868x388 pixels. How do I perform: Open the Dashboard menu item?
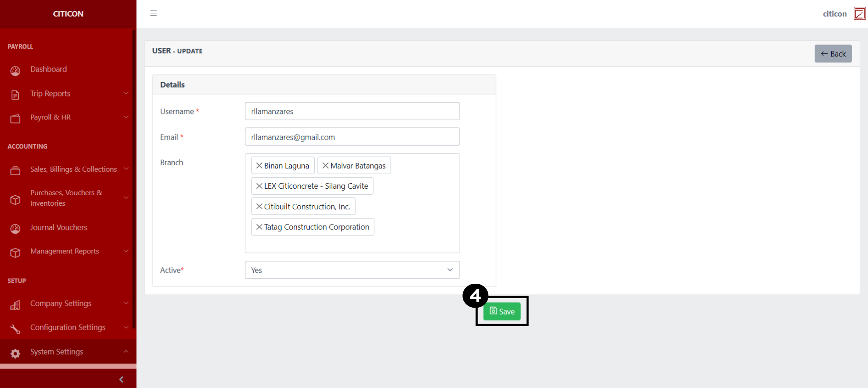pos(49,69)
